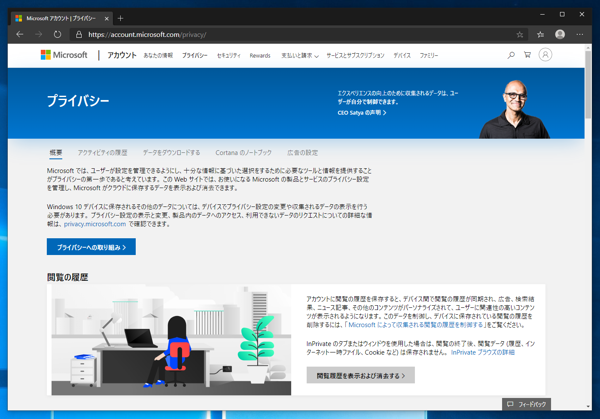Click 閲覧履歴を表示および消去する button
600x419 pixels.
click(360, 375)
